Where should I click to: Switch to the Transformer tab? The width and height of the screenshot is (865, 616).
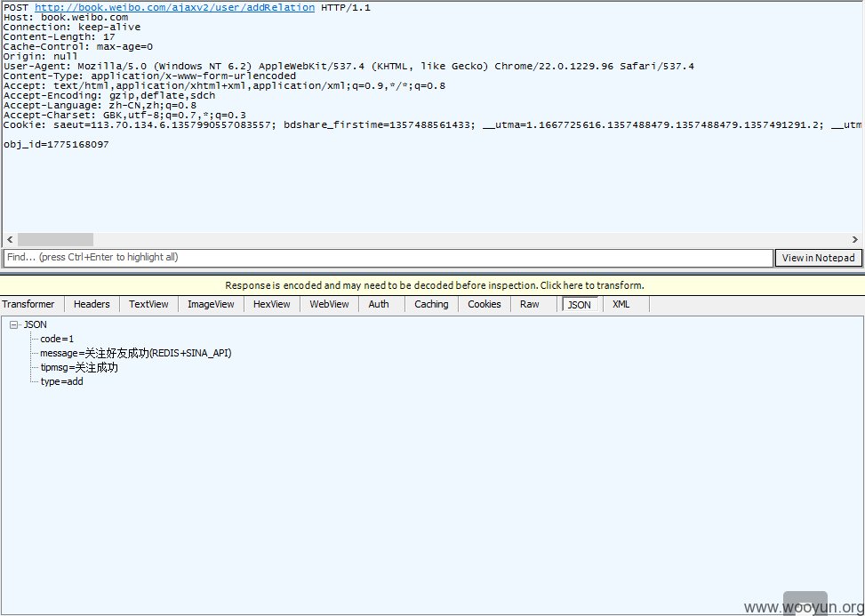pos(28,304)
